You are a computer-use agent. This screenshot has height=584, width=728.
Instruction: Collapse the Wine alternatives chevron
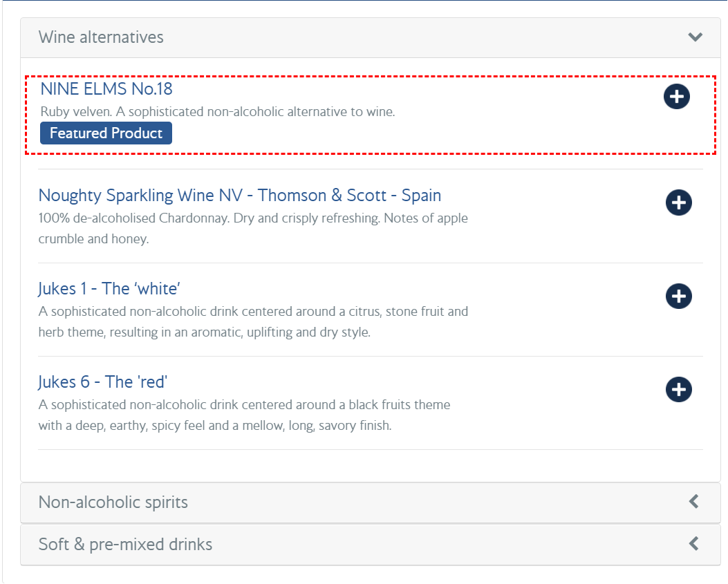point(695,37)
